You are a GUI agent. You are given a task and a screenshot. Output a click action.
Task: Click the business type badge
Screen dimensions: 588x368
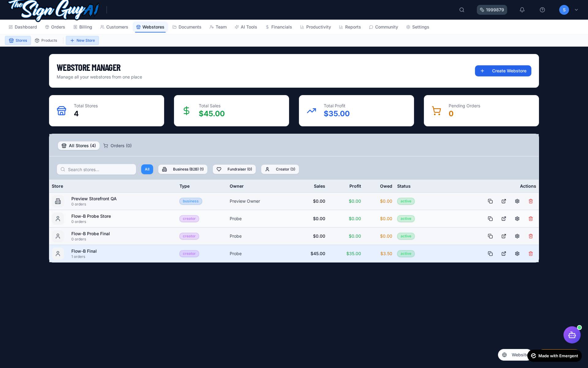click(x=191, y=201)
